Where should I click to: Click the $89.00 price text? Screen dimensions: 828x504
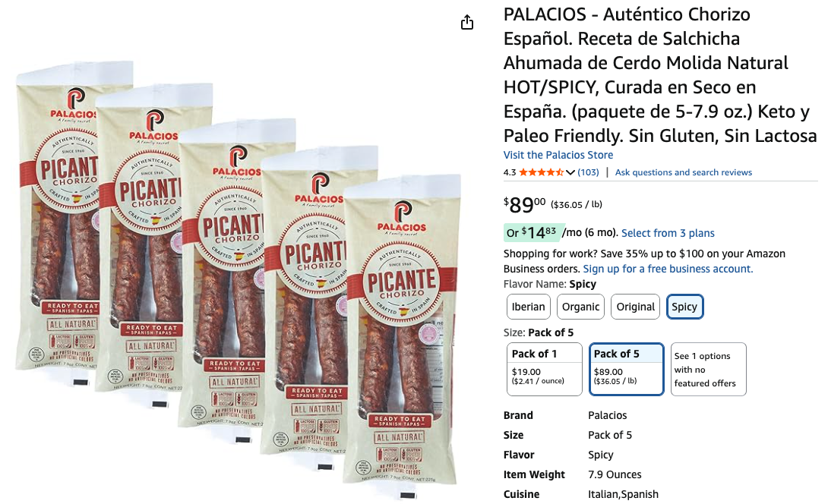point(524,204)
